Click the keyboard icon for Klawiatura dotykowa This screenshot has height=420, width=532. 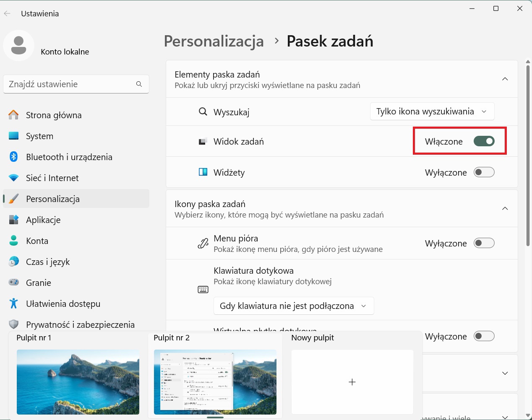coord(203,290)
